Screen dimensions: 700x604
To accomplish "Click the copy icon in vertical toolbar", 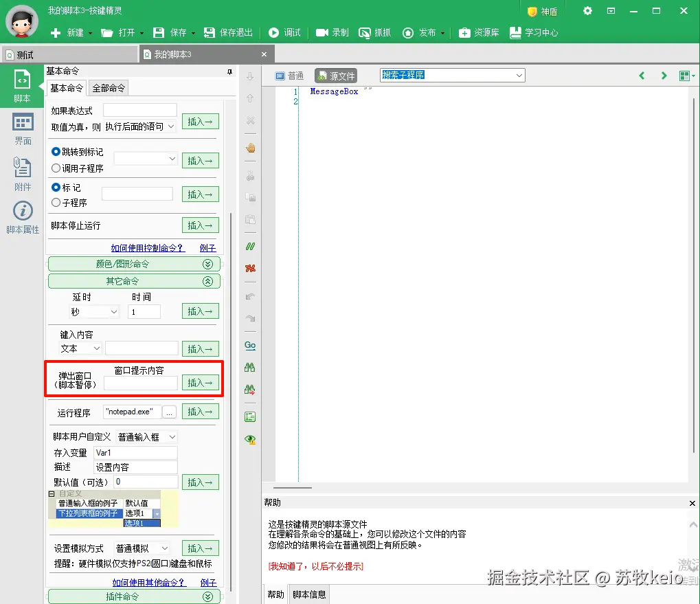I will [x=251, y=197].
